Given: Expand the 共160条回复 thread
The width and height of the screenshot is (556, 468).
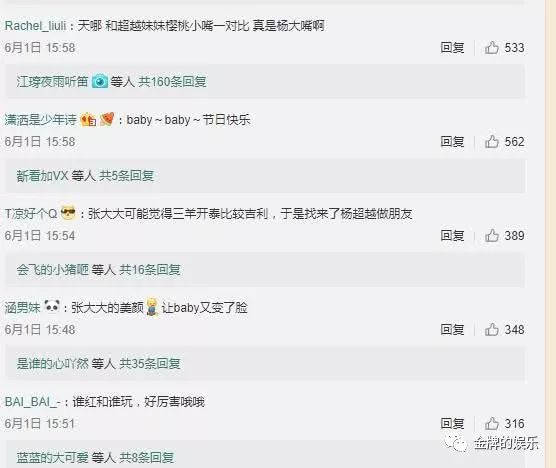Looking at the screenshot, I should pos(172,82).
